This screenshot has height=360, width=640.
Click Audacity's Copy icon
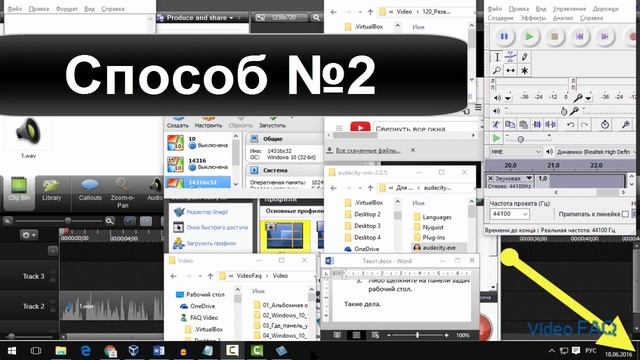pos(510,124)
